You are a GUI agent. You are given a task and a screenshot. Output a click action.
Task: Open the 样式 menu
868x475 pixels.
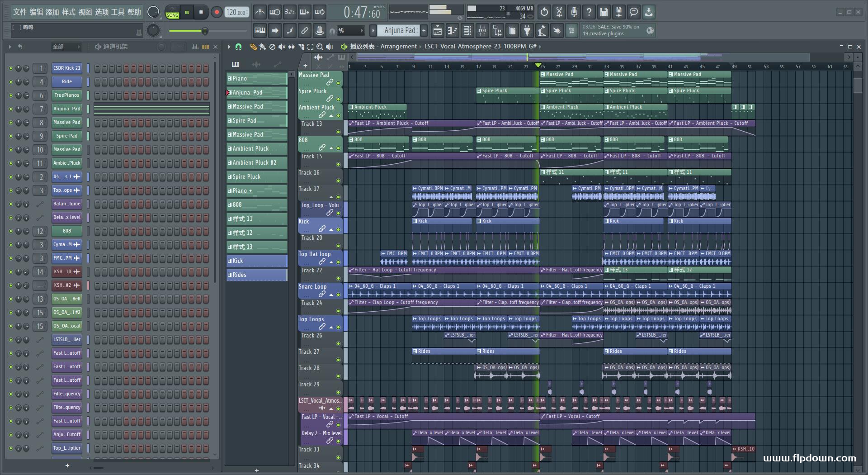[x=68, y=12]
